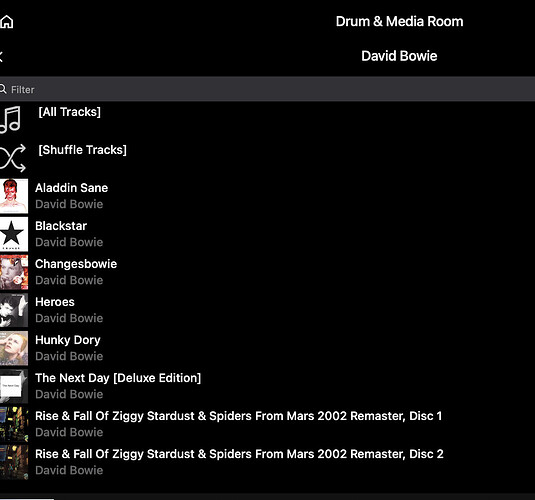The height and width of the screenshot is (500, 535).
Task: Open the [All Tracks] entry
Action: (x=69, y=112)
